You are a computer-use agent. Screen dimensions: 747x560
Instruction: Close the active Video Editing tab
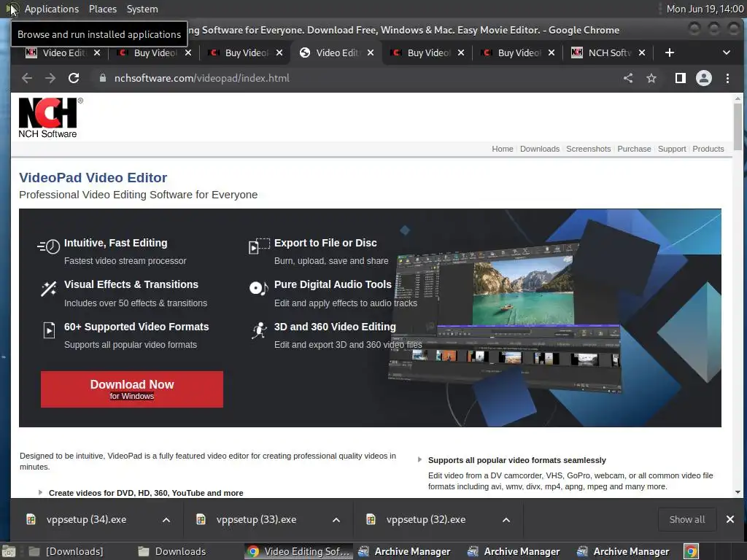click(371, 52)
